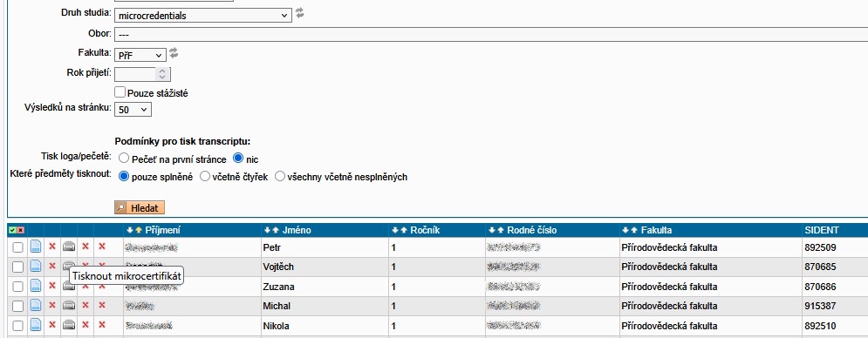Click red X right of document icon, Nikola's row
The height and width of the screenshot is (338, 868).
[52, 324]
